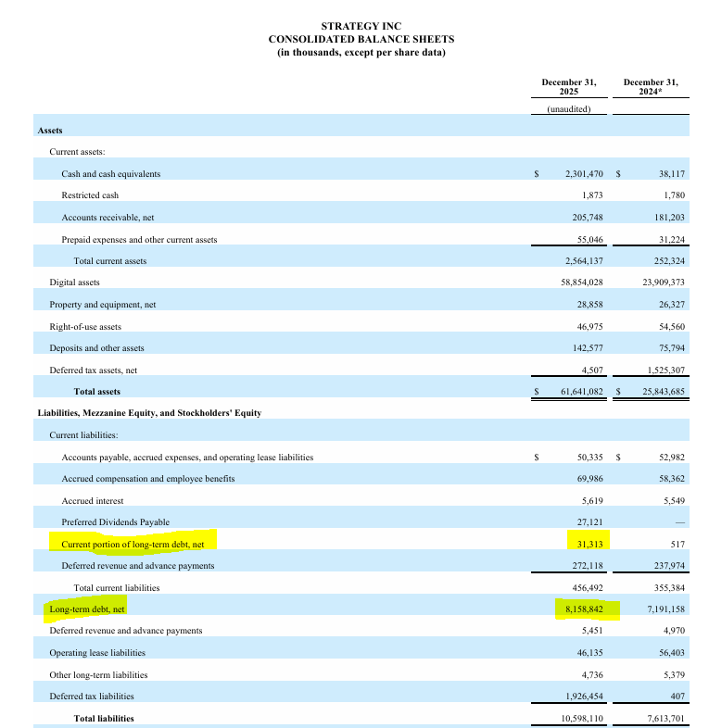The width and height of the screenshot is (709, 728).
Task: Click the 'CONSOLIDATED BALANCE SHEETS' heading
Action: 361,39
